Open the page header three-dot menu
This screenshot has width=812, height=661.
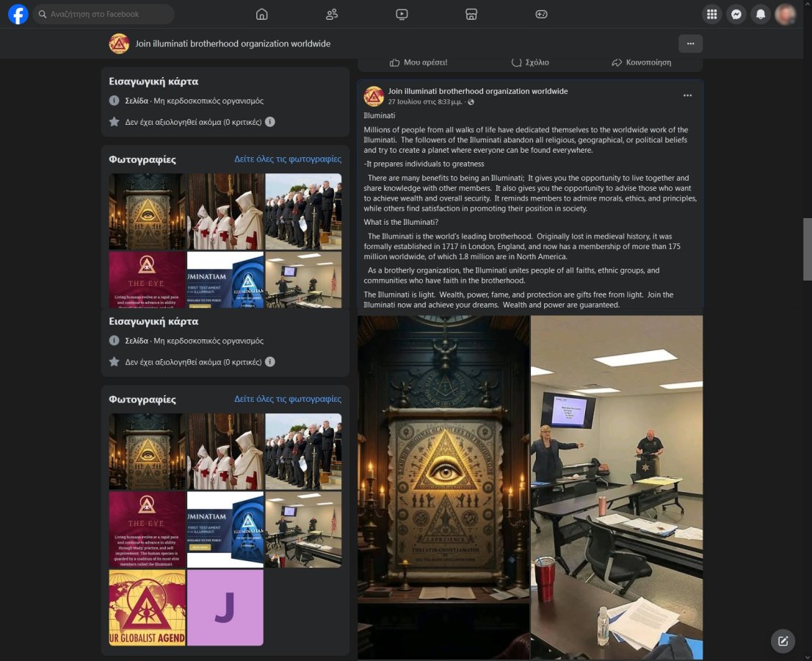[690, 43]
